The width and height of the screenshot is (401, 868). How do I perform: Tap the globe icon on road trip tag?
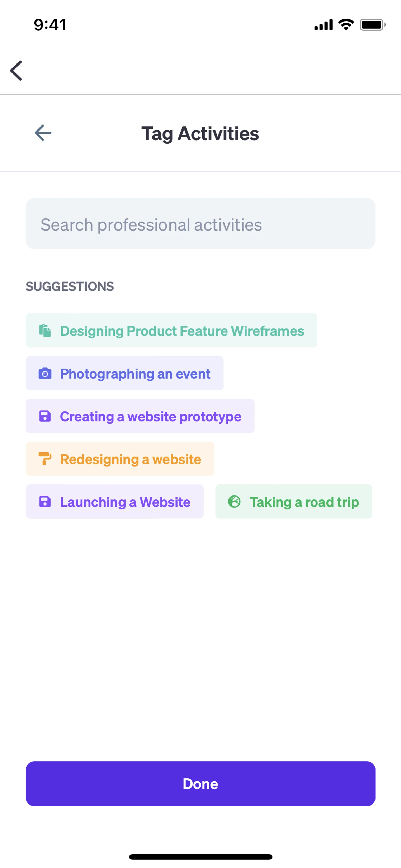pos(234,502)
